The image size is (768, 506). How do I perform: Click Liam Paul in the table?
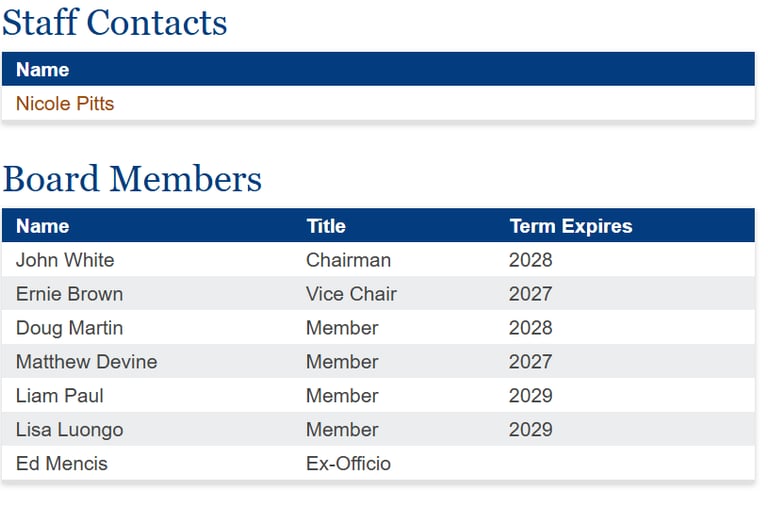(x=60, y=396)
